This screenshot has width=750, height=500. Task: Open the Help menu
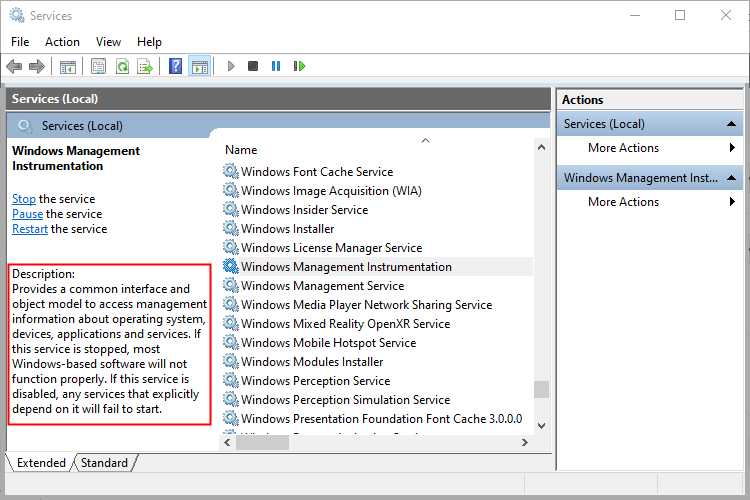[x=149, y=42]
